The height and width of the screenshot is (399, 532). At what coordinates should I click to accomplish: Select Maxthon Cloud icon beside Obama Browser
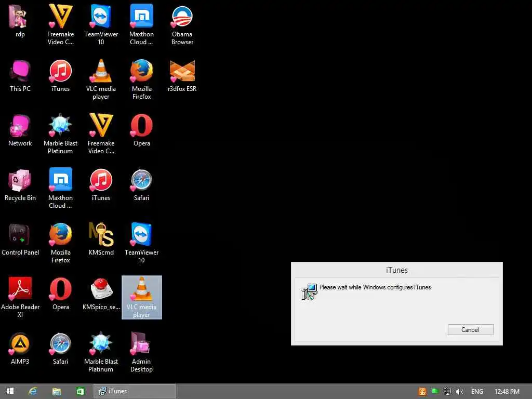(141, 24)
